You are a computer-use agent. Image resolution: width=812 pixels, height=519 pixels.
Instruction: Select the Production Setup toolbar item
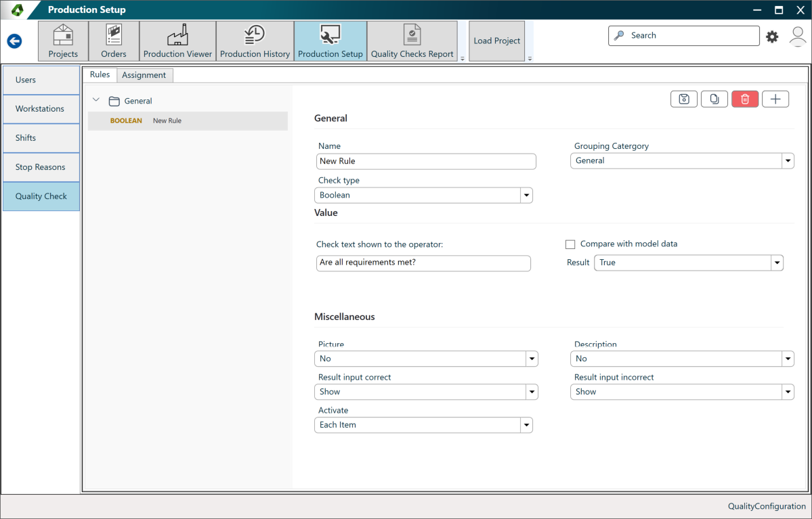click(x=330, y=41)
